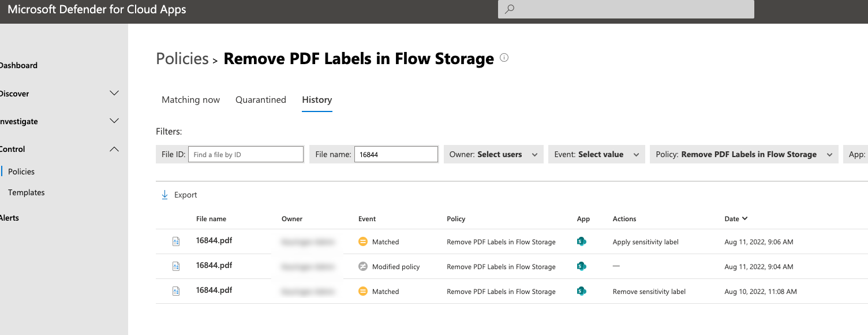Open the App filter dropdown
868x335 pixels.
tap(855, 154)
